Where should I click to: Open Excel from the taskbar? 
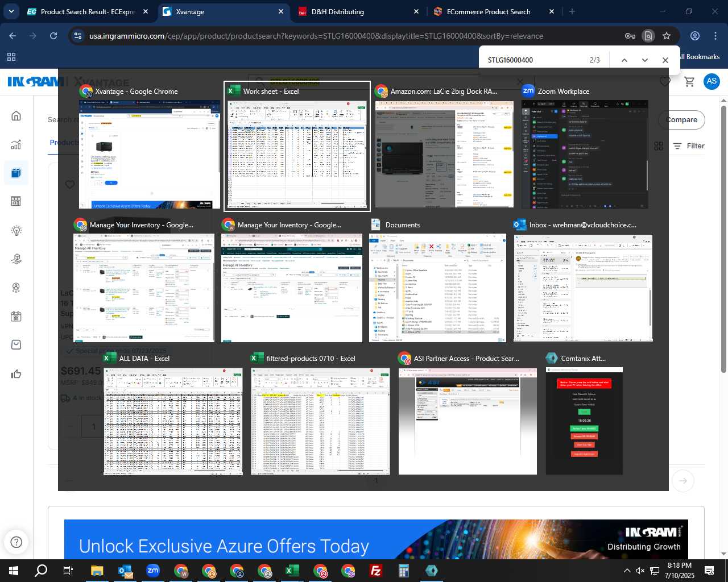[x=292, y=571]
